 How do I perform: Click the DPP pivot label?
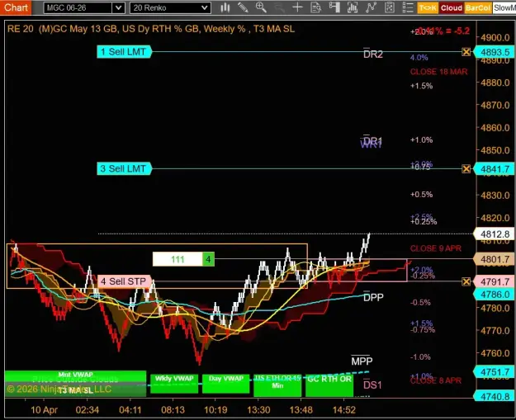[x=373, y=297]
